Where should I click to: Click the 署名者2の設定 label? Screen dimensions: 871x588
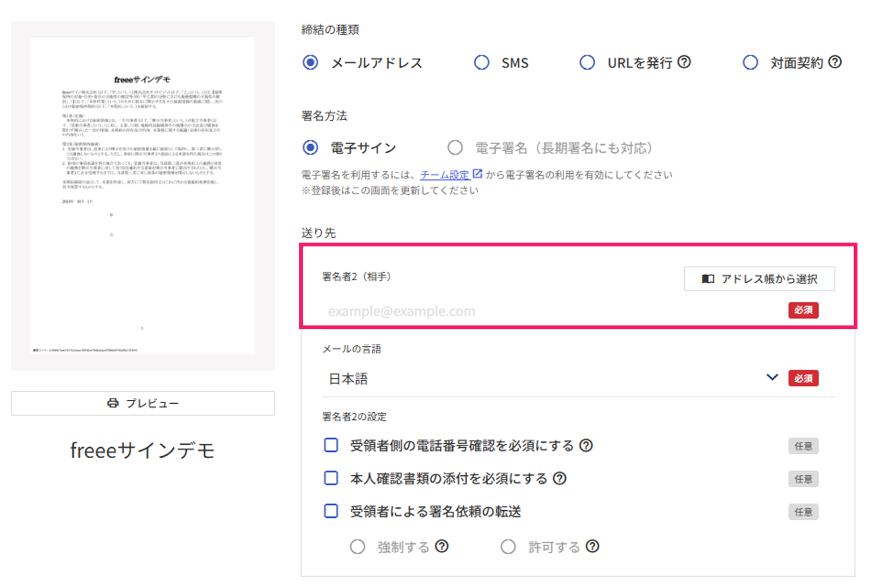tap(354, 417)
